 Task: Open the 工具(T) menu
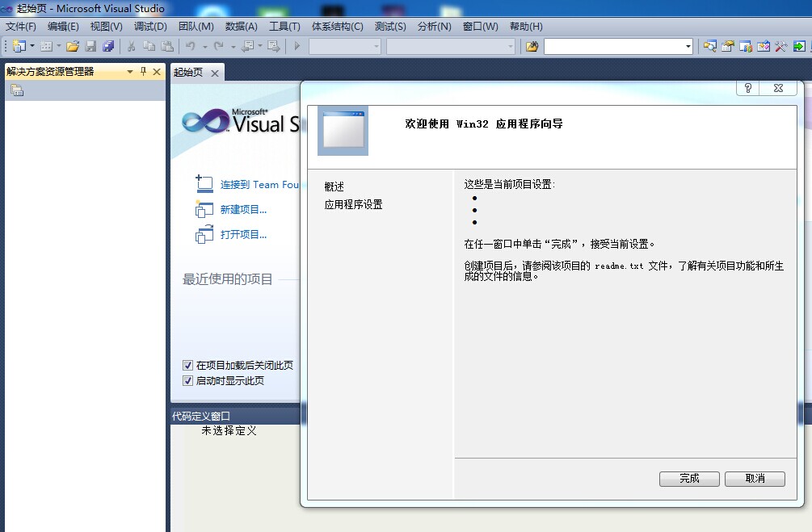(285, 27)
